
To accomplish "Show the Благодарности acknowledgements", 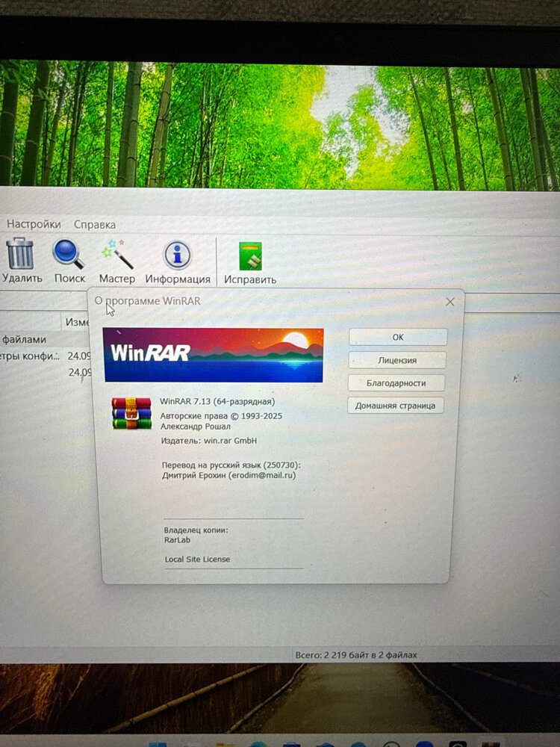I will click(396, 383).
